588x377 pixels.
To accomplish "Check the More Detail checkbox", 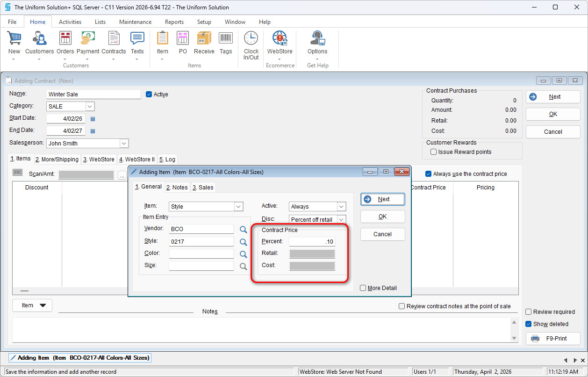I will [363, 288].
